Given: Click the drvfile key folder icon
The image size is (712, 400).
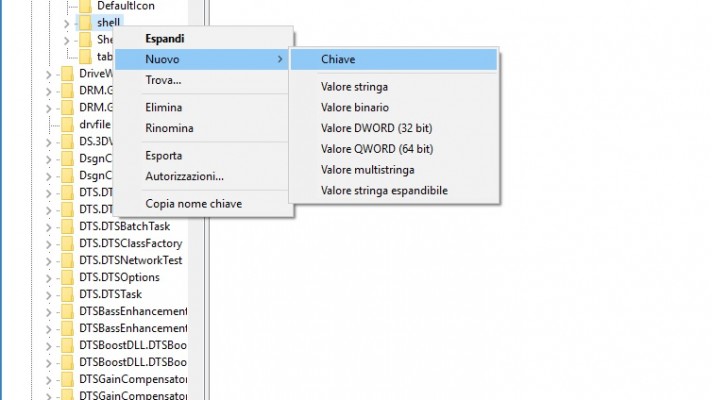Looking at the screenshot, I should [67, 124].
